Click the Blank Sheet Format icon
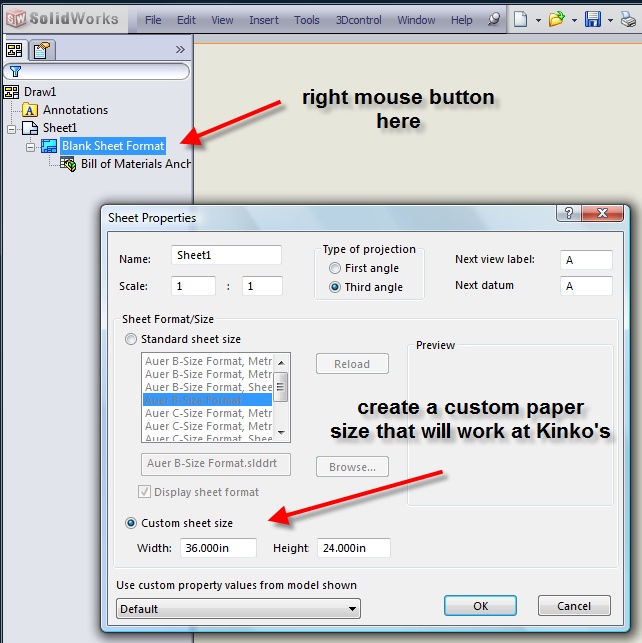642x643 pixels. tap(49, 146)
